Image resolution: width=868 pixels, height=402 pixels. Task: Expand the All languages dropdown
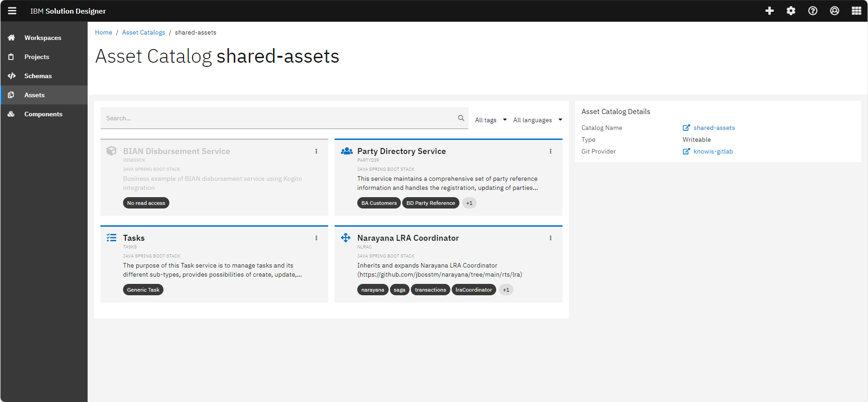pos(538,120)
